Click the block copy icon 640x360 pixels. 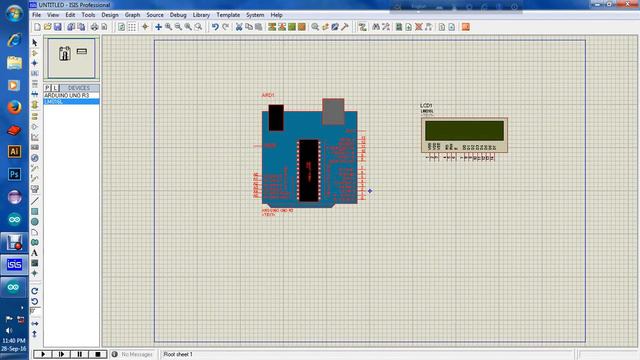[272, 27]
